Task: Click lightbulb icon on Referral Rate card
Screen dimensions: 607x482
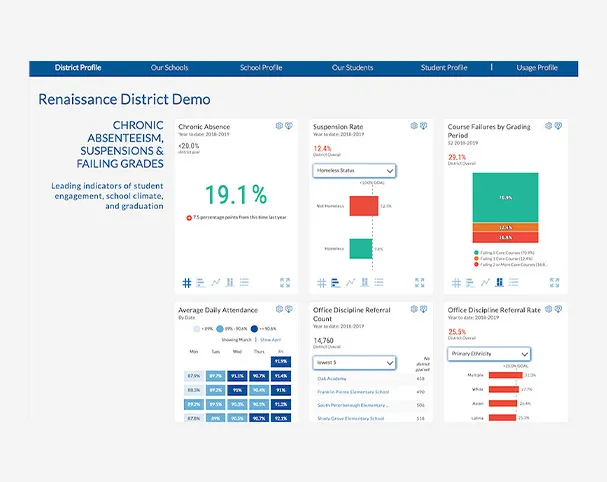Action: click(x=558, y=309)
